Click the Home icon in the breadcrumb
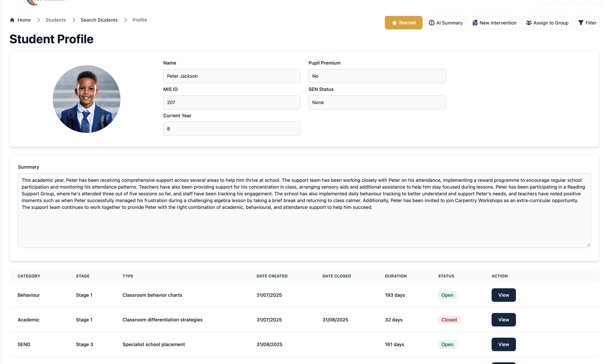The width and height of the screenshot is (609, 364). [12, 20]
